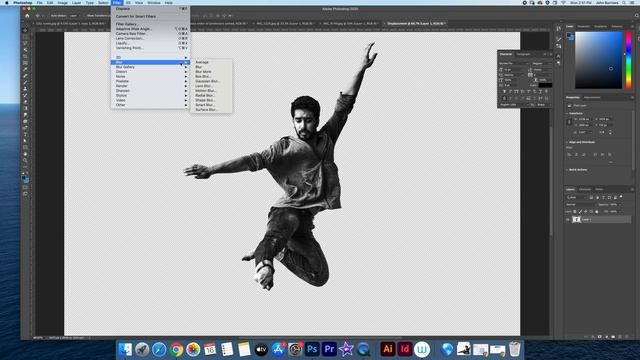
Task: Open Finder from the Dock
Action: pos(125,349)
